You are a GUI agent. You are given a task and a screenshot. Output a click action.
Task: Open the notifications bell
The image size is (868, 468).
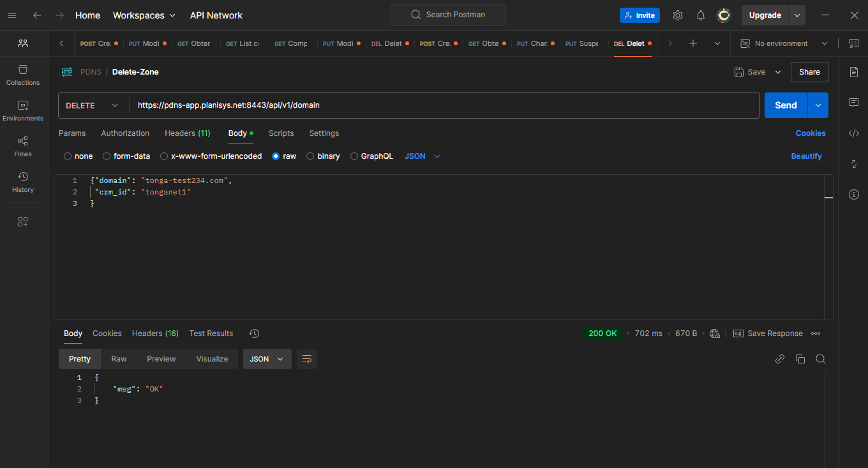[701, 15]
